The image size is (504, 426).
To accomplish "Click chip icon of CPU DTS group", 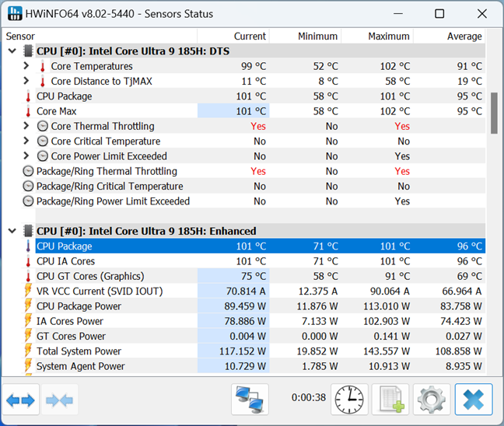I will click(28, 51).
